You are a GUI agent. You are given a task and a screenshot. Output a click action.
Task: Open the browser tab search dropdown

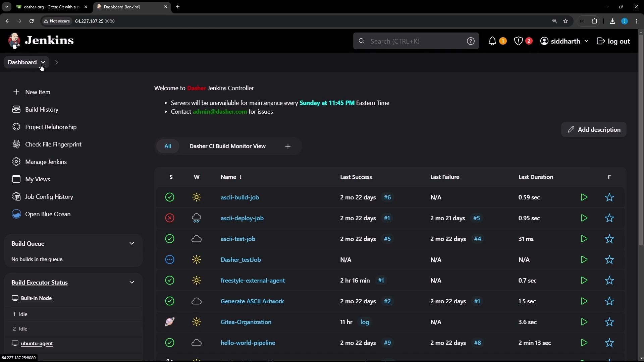[x=6, y=7]
